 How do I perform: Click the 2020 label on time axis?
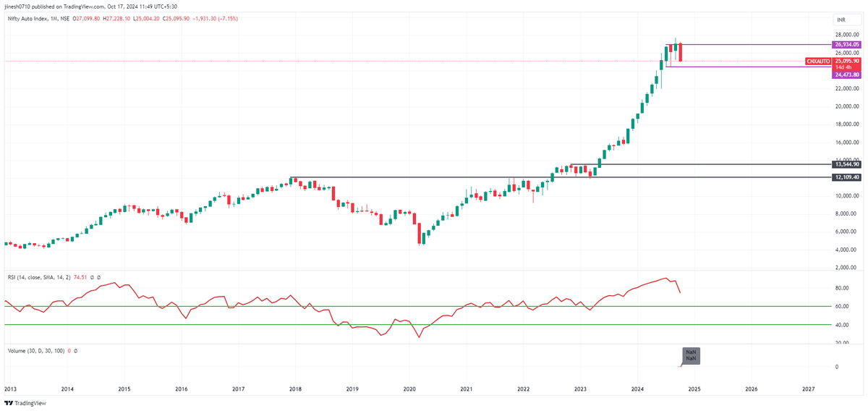(x=409, y=389)
